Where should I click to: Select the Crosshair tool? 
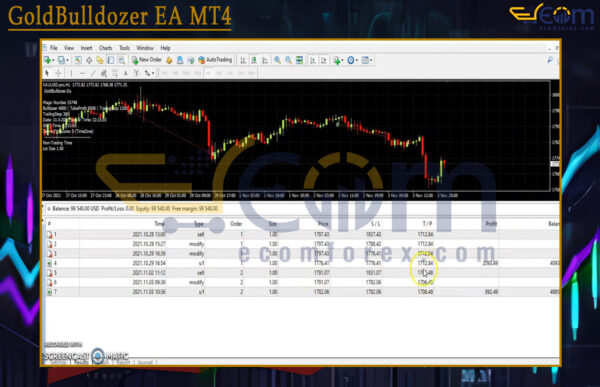click(58, 73)
